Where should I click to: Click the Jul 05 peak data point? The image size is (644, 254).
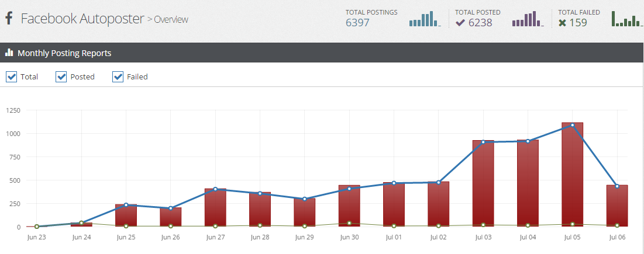(x=572, y=125)
